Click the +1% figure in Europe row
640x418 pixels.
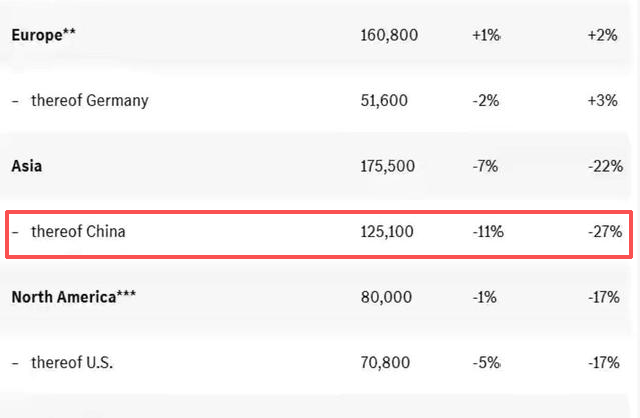coord(485,35)
